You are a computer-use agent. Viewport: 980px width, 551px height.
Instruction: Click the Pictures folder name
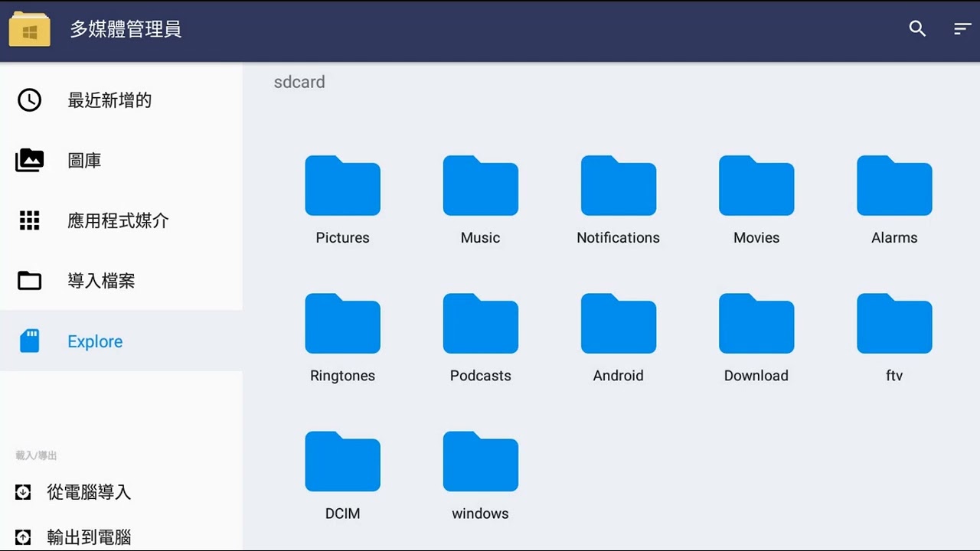342,238
